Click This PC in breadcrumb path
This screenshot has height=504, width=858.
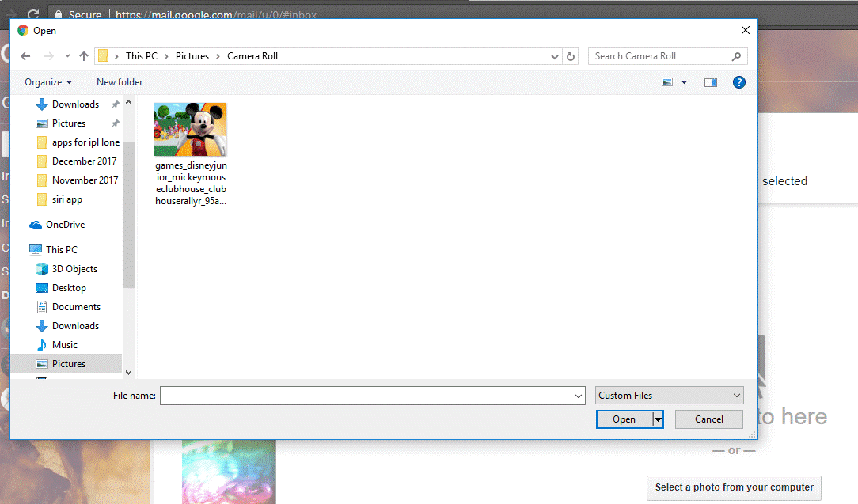141,56
